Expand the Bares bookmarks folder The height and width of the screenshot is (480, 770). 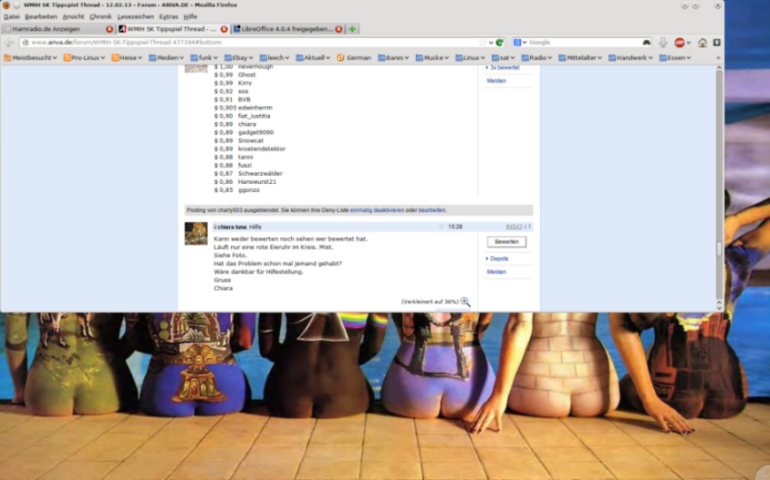[393, 58]
